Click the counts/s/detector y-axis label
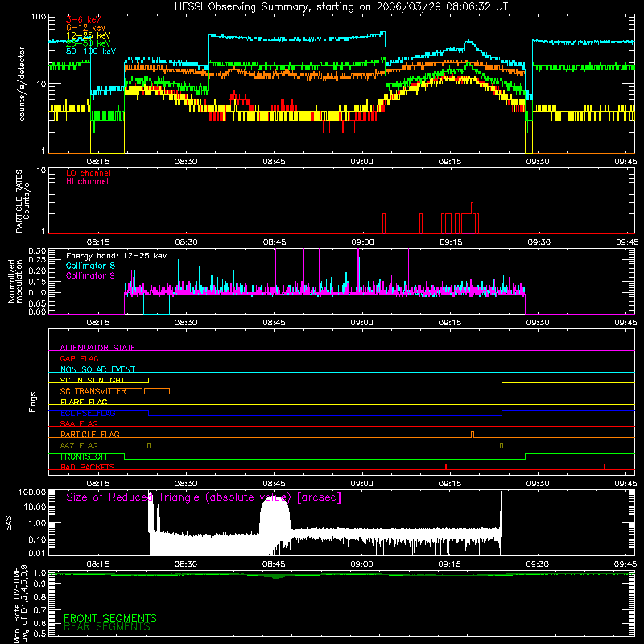Image resolution: width=644 pixels, height=644 pixels. [x=22, y=84]
